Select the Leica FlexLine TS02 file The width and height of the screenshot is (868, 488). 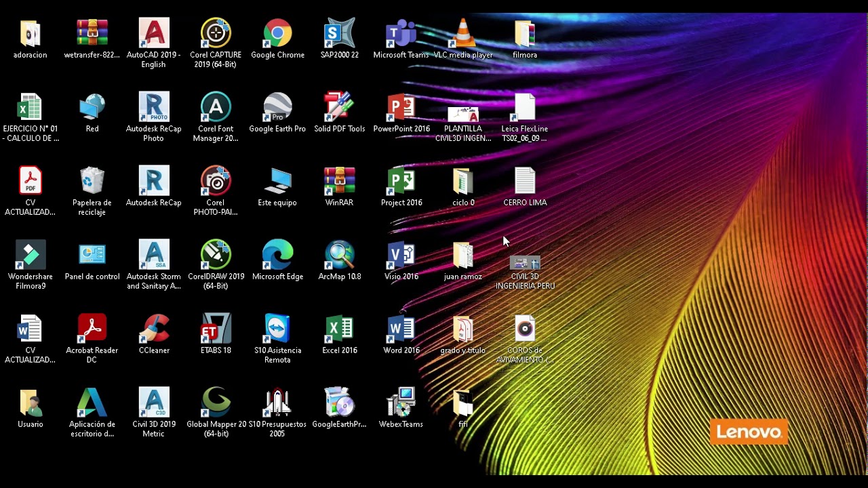tap(525, 107)
